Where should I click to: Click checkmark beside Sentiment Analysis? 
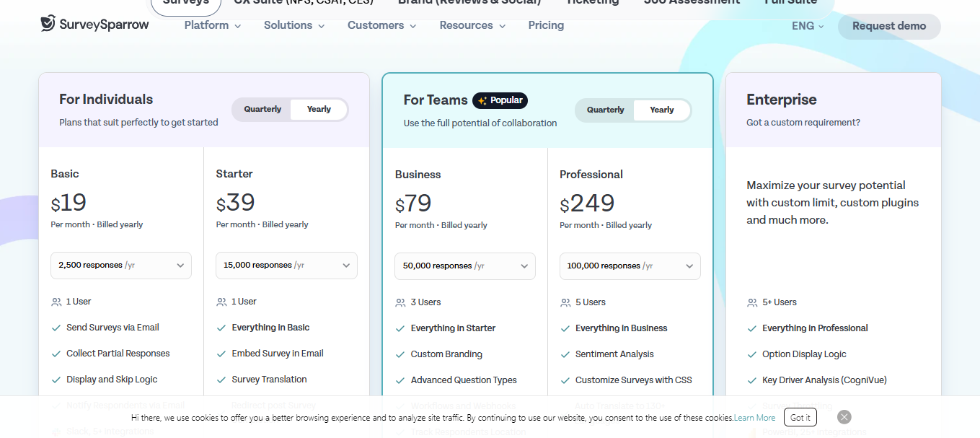[565, 354]
